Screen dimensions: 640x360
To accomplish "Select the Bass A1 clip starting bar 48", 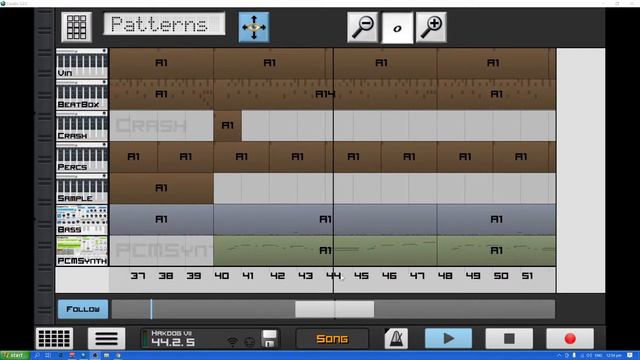I will [496, 220].
